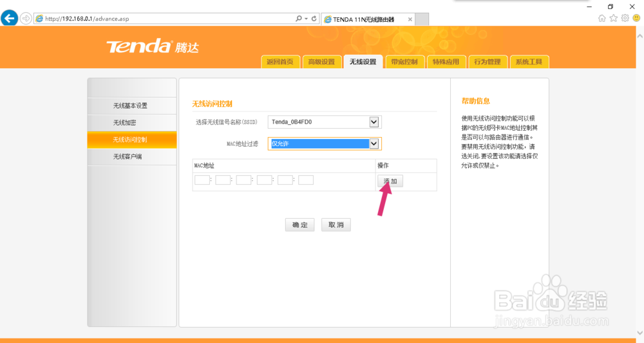Click the 取消 button
Screen dimensions: 644x343
click(x=336, y=225)
